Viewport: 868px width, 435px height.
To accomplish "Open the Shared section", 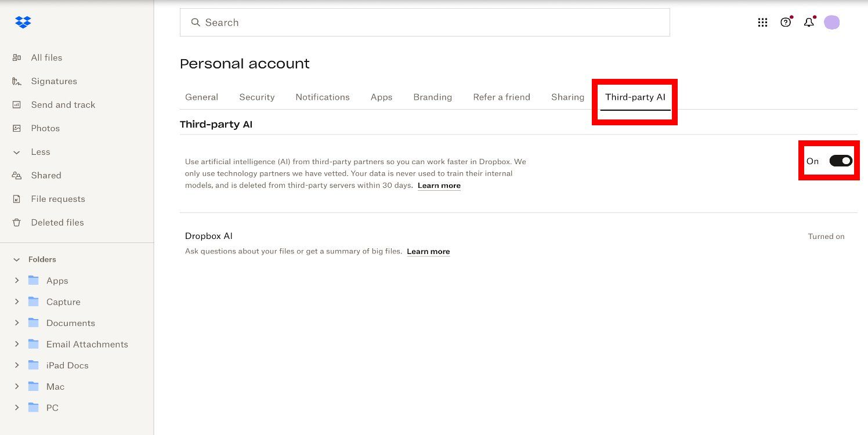I will pyautogui.click(x=46, y=175).
